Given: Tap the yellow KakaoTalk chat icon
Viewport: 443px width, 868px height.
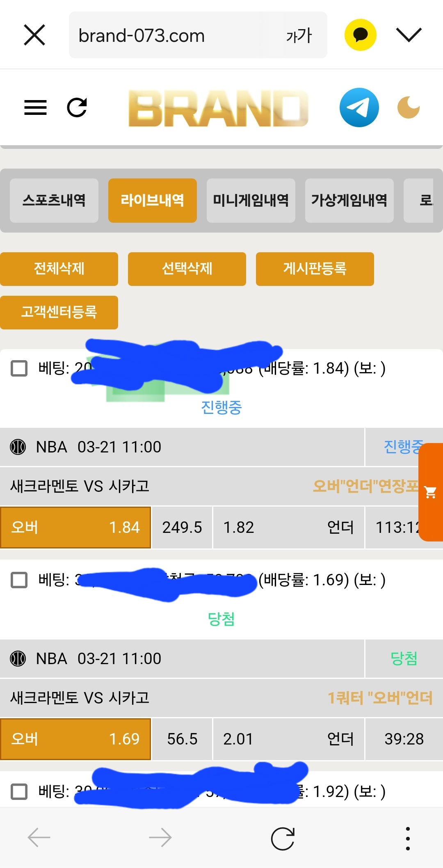Looking at the screenshot, I should tap(360, 35).
